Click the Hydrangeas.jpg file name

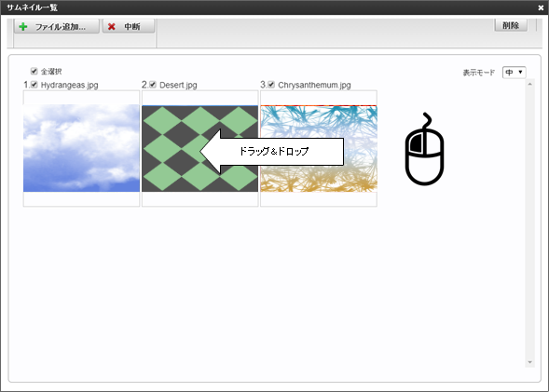click(x=69, y=85)
